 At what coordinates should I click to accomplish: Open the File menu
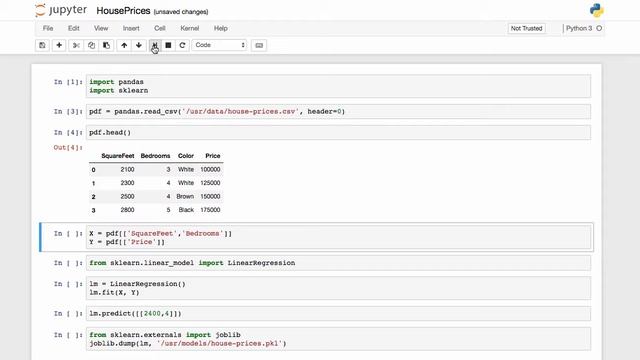pyautogui.click(x=48, y=28)
